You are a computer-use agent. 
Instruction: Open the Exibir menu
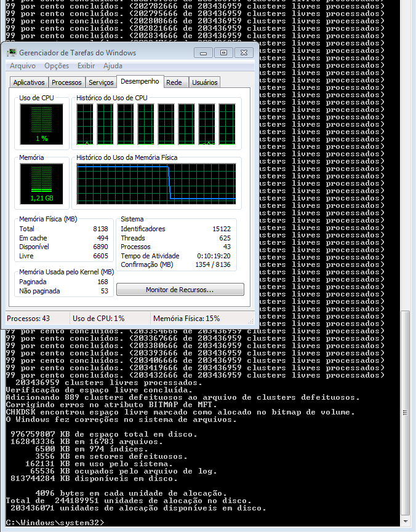86,66
